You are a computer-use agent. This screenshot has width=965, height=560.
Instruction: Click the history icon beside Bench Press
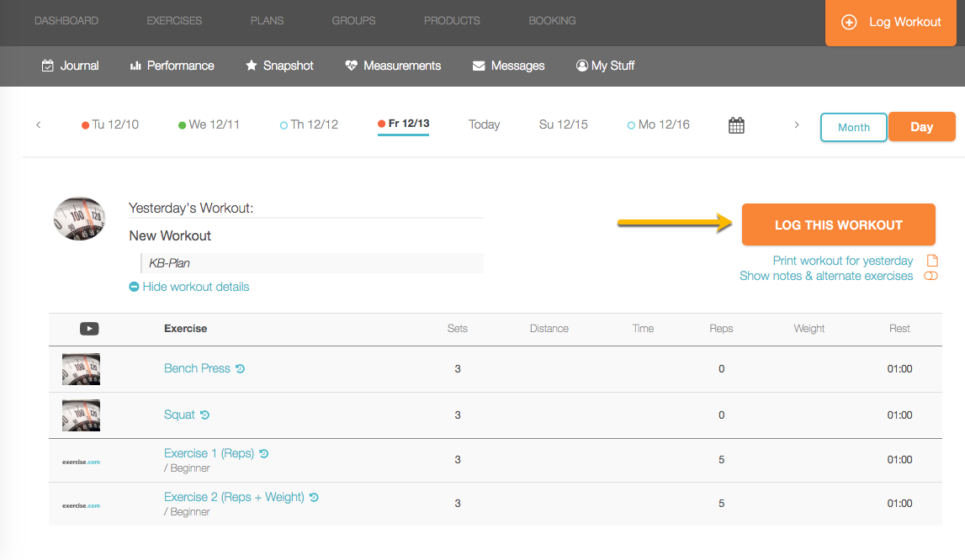(241, 369)
